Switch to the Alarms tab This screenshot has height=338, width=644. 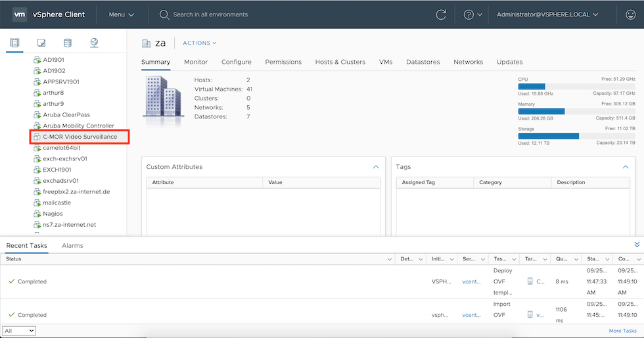[x=72, y=245]
